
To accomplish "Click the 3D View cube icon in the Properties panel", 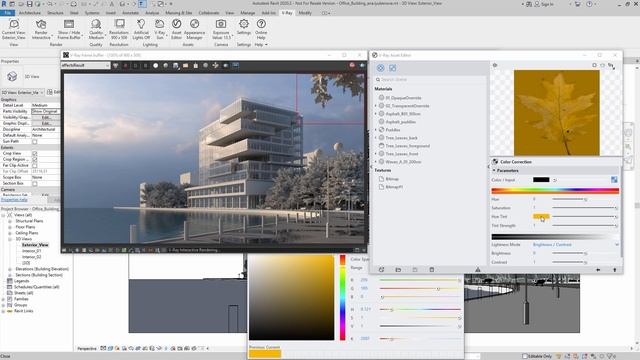I will click(x=12, y=76).
